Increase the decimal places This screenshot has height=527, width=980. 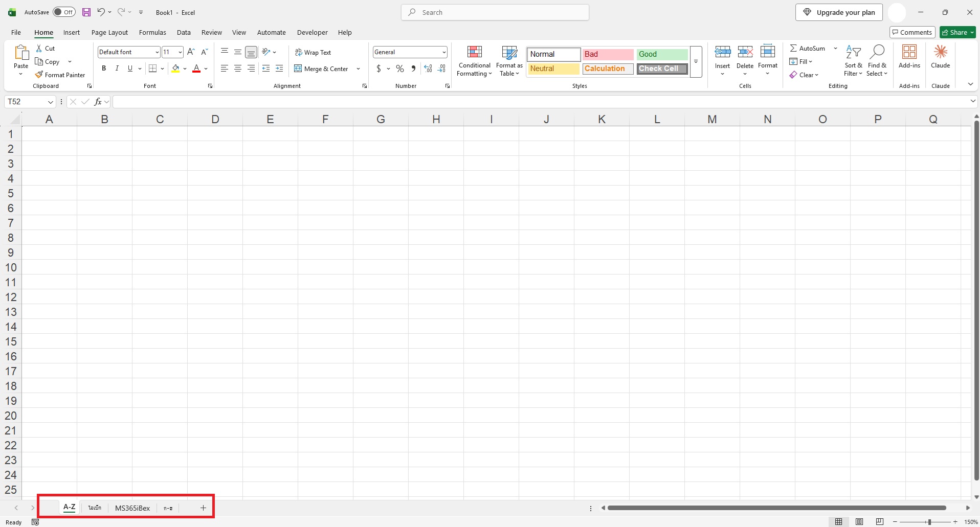428,68
